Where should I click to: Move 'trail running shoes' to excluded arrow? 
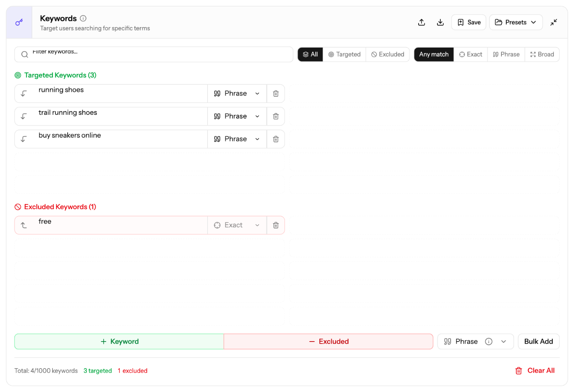tap(24, 116)
